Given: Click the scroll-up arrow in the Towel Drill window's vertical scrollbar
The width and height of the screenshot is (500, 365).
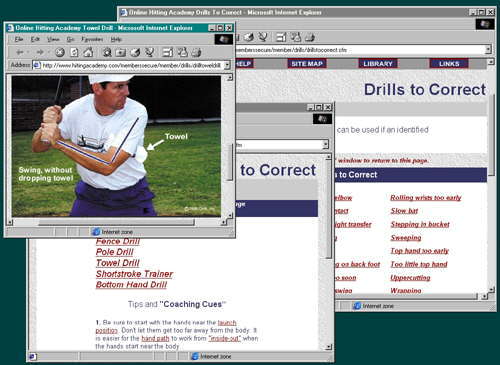Looking at the screenshot, I should tap(230, 78).
